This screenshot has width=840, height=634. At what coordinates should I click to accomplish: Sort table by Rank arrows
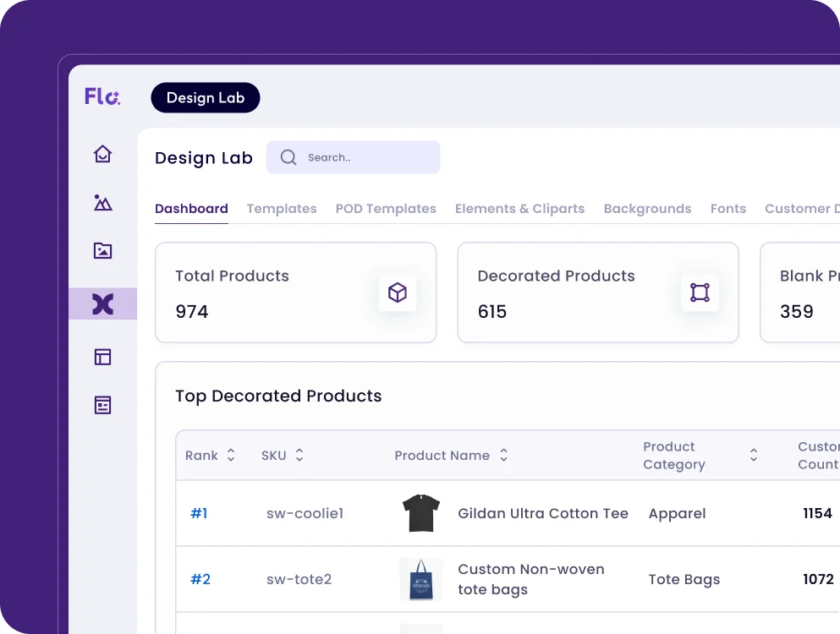(231, 455)
